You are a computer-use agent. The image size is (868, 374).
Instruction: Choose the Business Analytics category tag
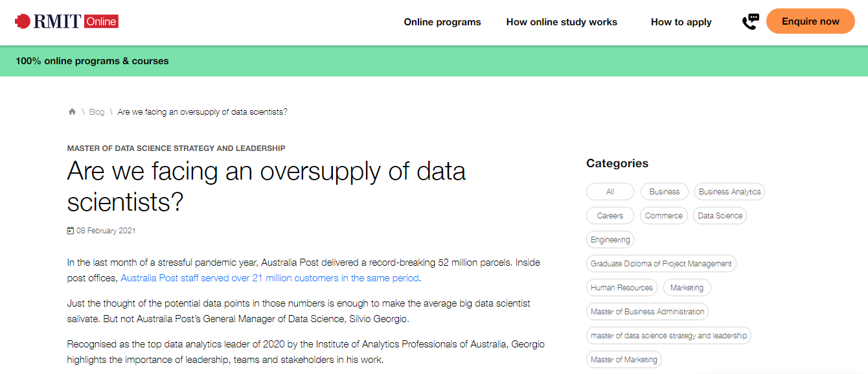click(x=729, y=192)
